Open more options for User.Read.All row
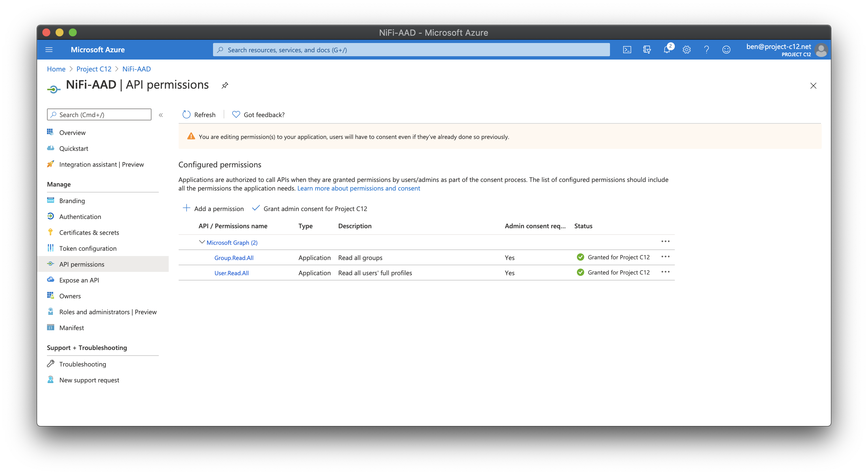 tap(665, 272)
